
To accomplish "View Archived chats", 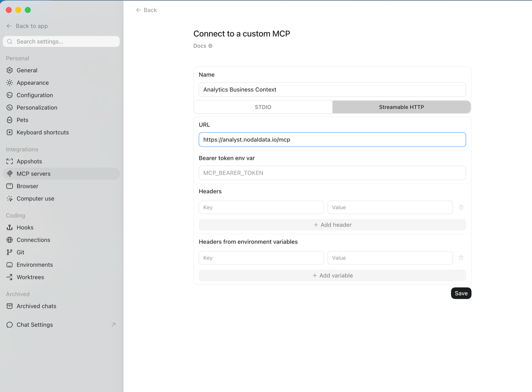I will [x=61, y=306].
